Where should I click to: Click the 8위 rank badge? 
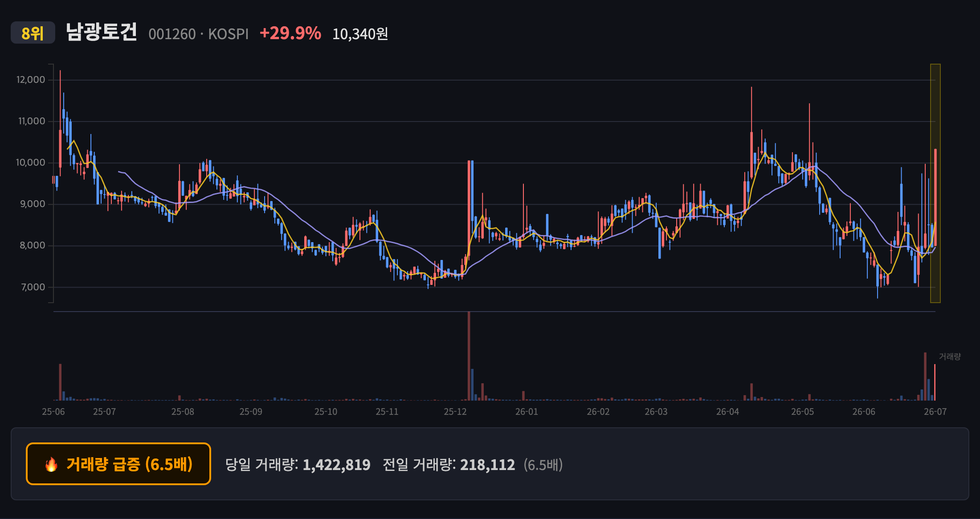(33, 33)
